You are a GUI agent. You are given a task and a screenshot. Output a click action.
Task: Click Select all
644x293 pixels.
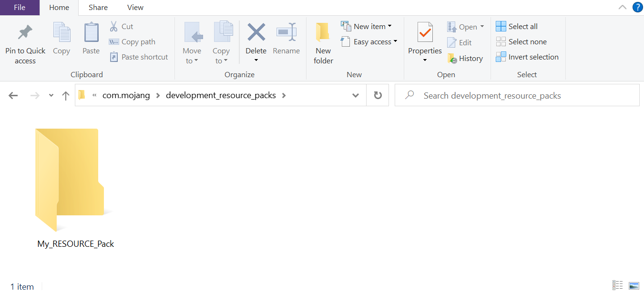pyautogui.click(x=517, y=26)
